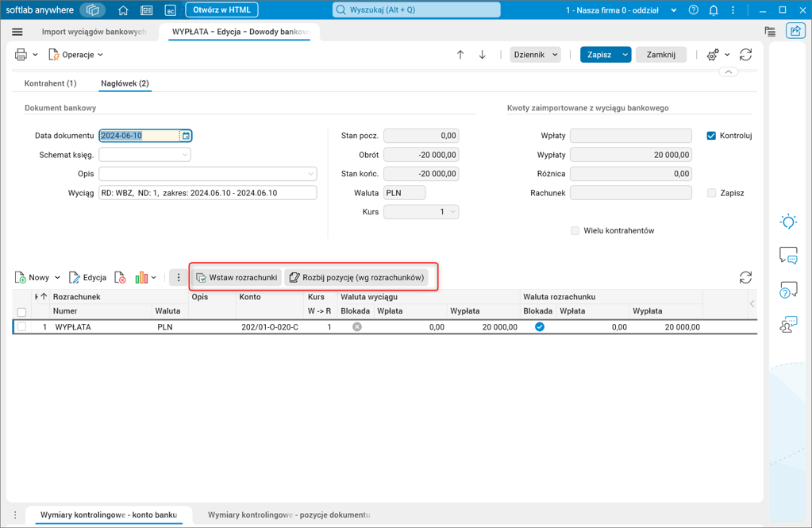812x528 pixels.
Task: Open Wymiary kontrolingowe - konto banku tab
Action: point(109,515)
